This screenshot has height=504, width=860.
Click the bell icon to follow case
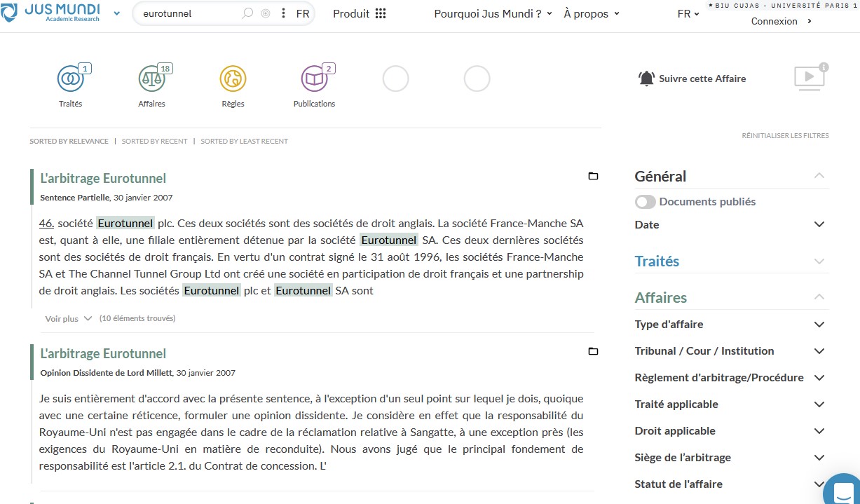click(x=646, y=79)
